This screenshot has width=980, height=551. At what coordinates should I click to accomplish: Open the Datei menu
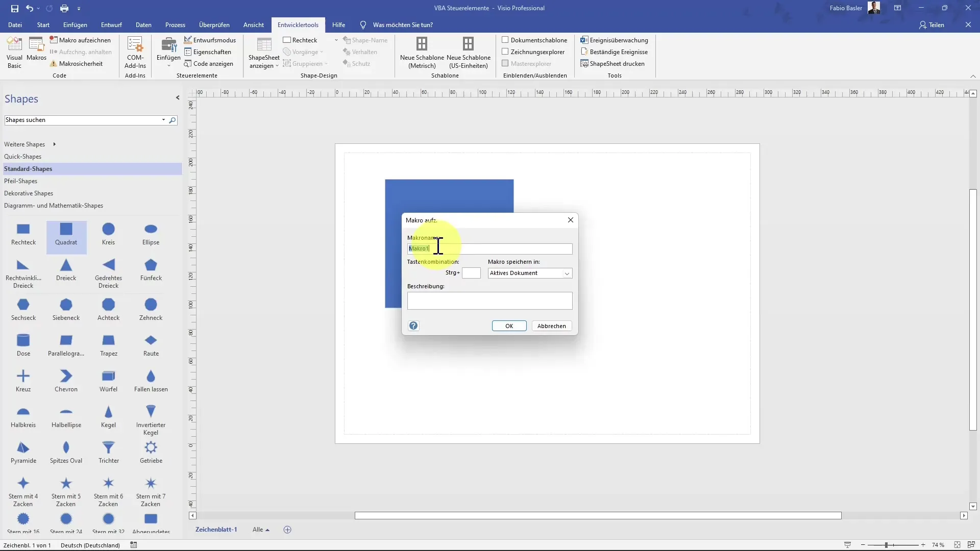pos(15,24)
